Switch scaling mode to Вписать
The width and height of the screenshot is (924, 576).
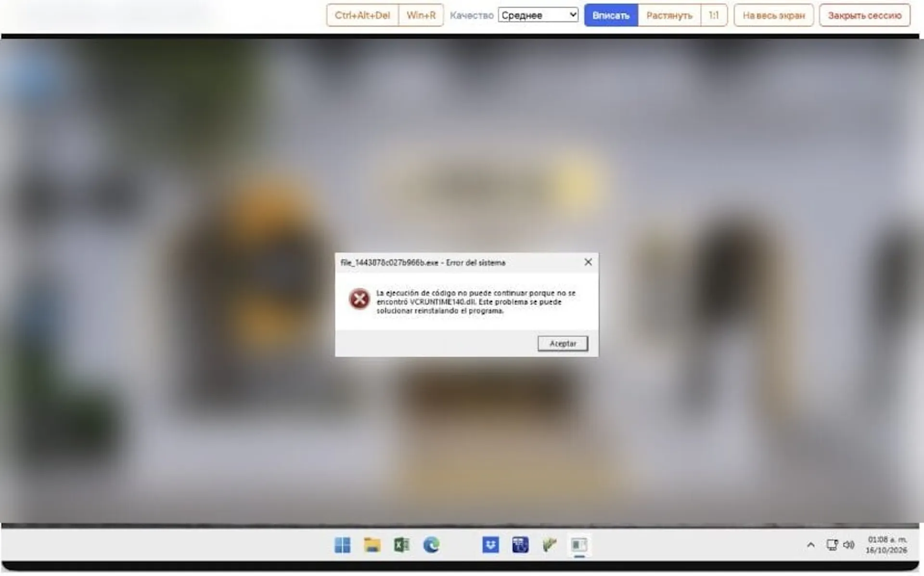pos(611,15)
